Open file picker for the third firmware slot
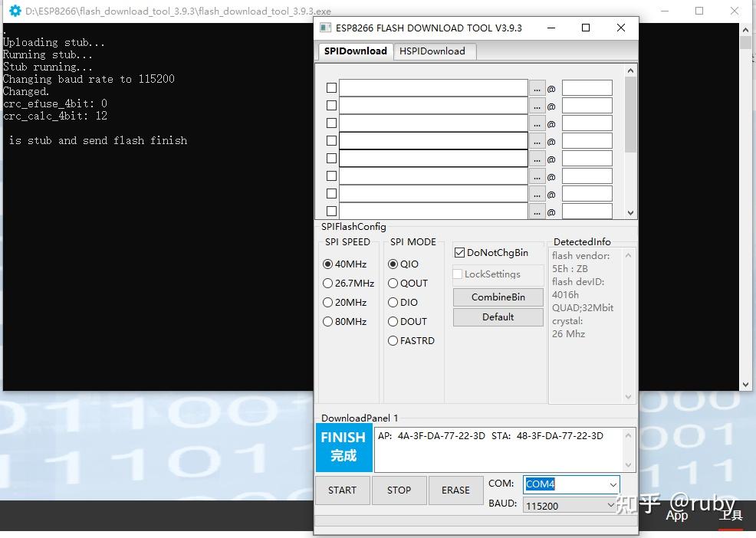Viewport: 756px width, 538px height. click(x=537, y=123)
